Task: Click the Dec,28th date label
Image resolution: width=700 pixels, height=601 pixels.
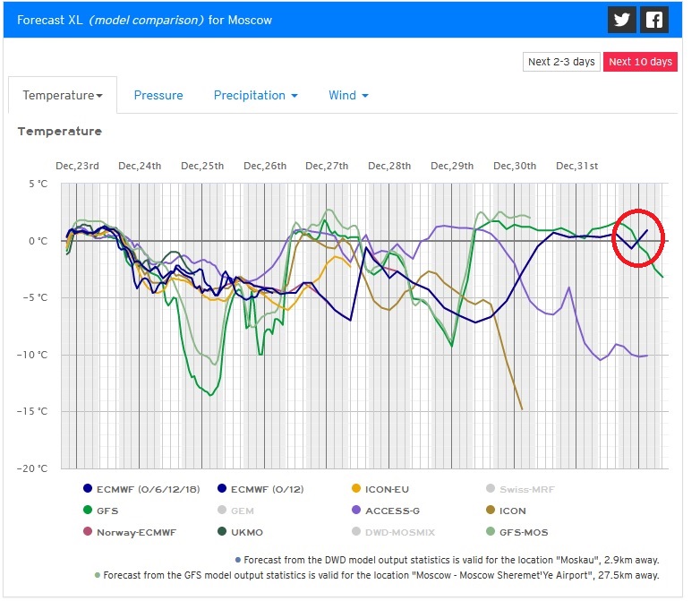Action: point(389,166)
